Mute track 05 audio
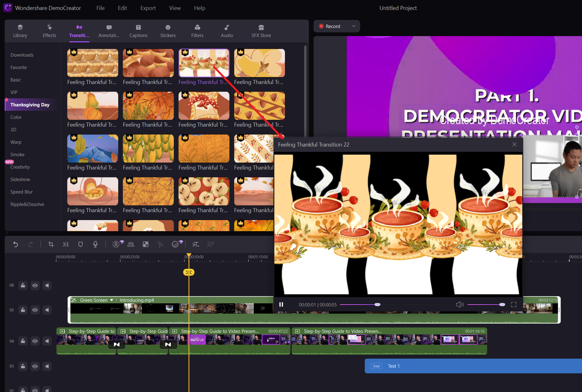Viewport: 582px width, 392px height. pyautogui.click(x=47, y=310)
